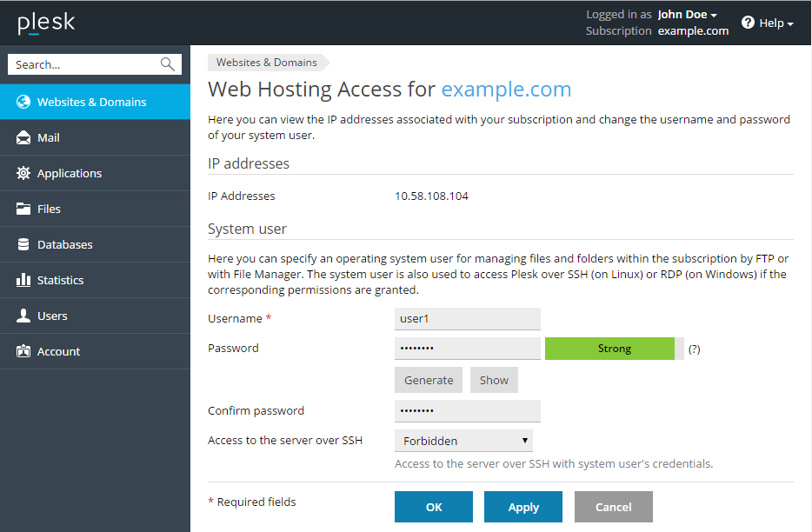Viewport: 812px width, 532px height.
Task: Click the Account badge icon
Action: [23, 351]
